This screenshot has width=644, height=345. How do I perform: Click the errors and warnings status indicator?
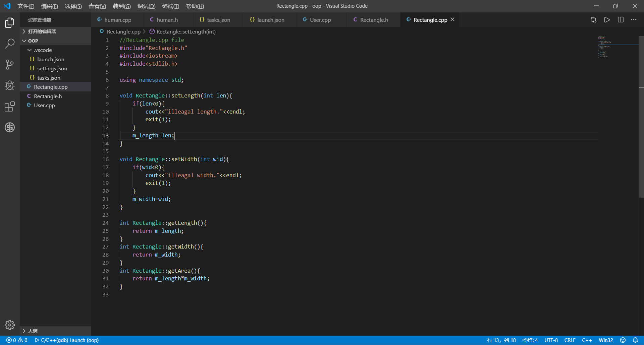coord(17,340)
